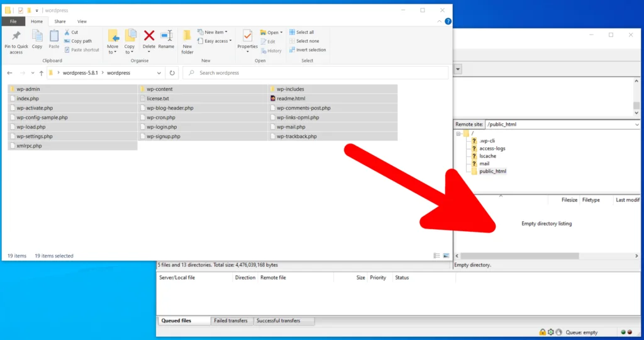Switch to large icons view
Screen dimensions: 644x340
(x=446, y=256)
